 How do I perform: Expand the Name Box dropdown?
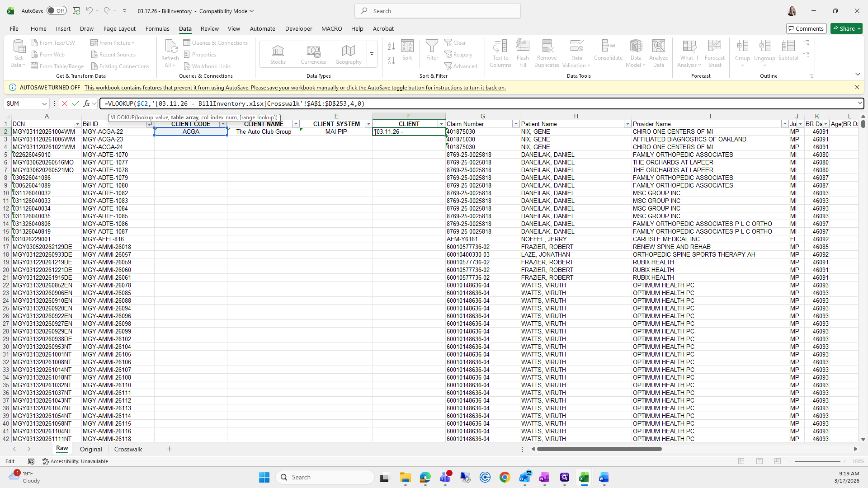(x=44, y=103)
